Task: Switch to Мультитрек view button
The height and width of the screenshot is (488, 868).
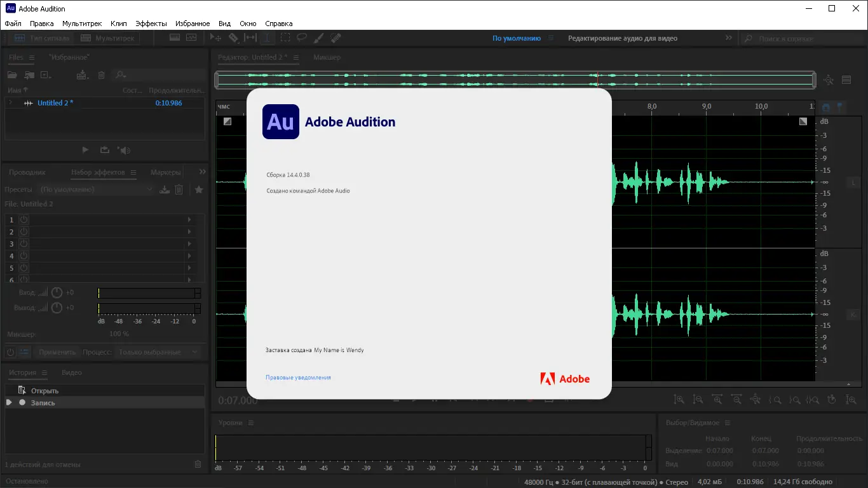Action: tap(109, 38)
